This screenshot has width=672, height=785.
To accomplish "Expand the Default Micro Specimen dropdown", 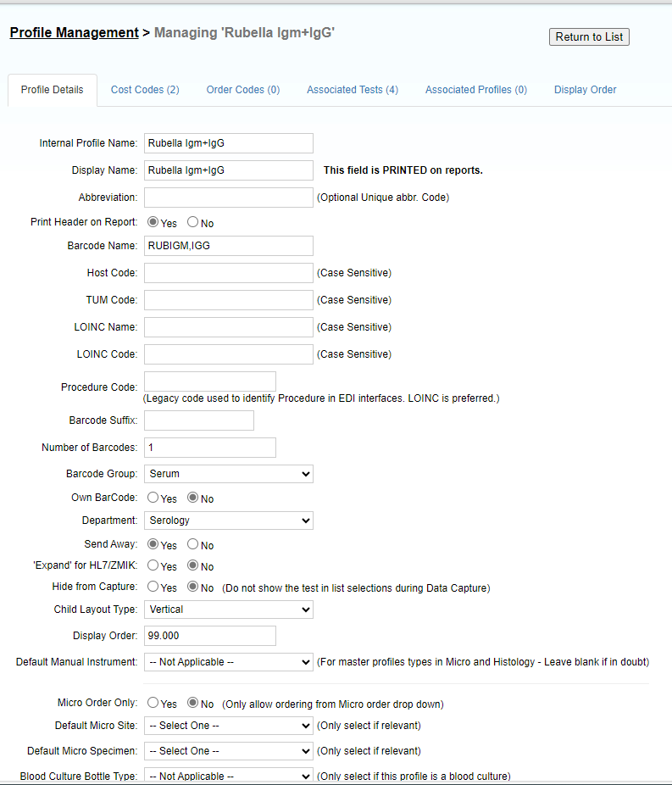I will tap(229, 751).
